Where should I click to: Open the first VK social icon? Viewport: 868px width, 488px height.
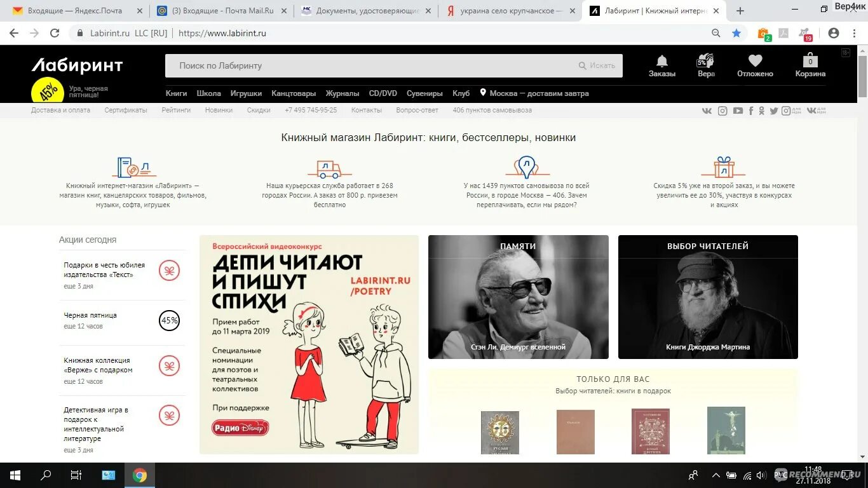point(707,111)
